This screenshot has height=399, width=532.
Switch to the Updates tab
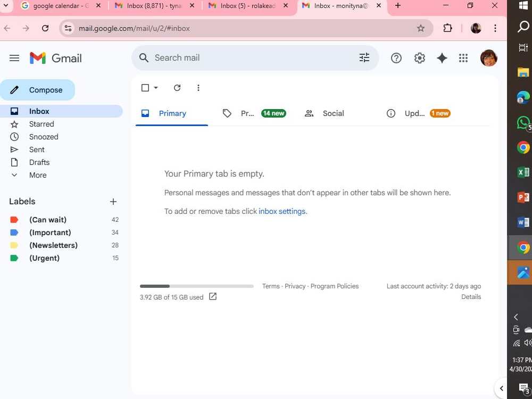(418, 114)
